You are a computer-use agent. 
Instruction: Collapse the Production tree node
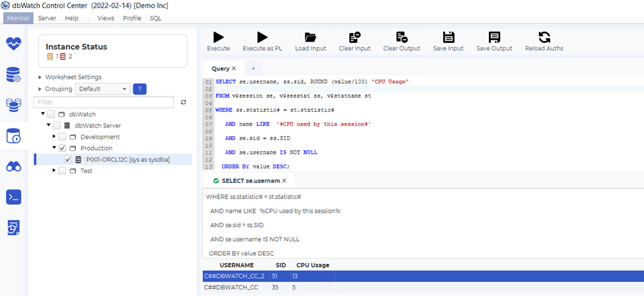pos(54,148)
